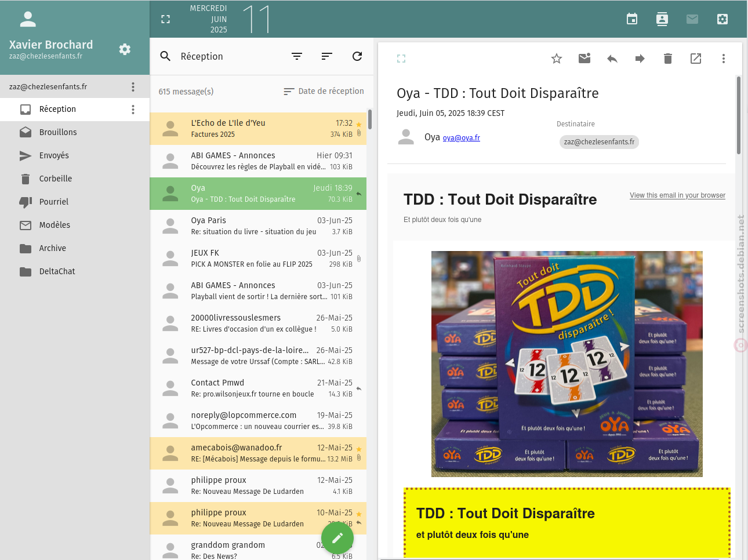The image size is (748, 560).
Task: Star the open Oya message
Action: point(557,59)
